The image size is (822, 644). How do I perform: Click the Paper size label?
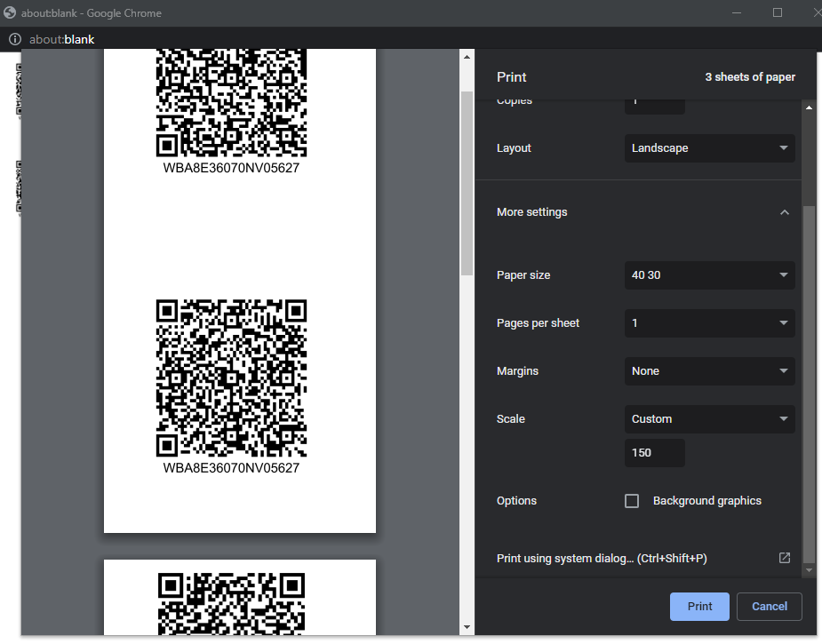click(523, 275)
